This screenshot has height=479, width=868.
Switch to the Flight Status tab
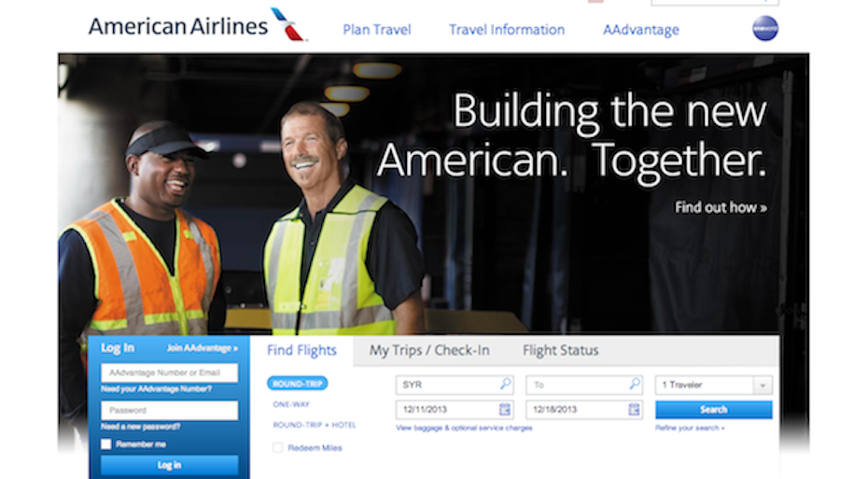pos(561,350)
